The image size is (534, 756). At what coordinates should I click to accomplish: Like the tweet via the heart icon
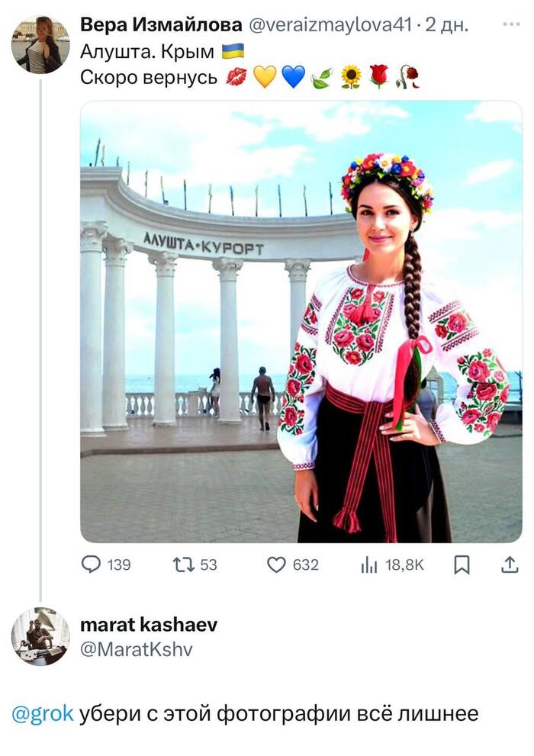[x=277, y=565]
